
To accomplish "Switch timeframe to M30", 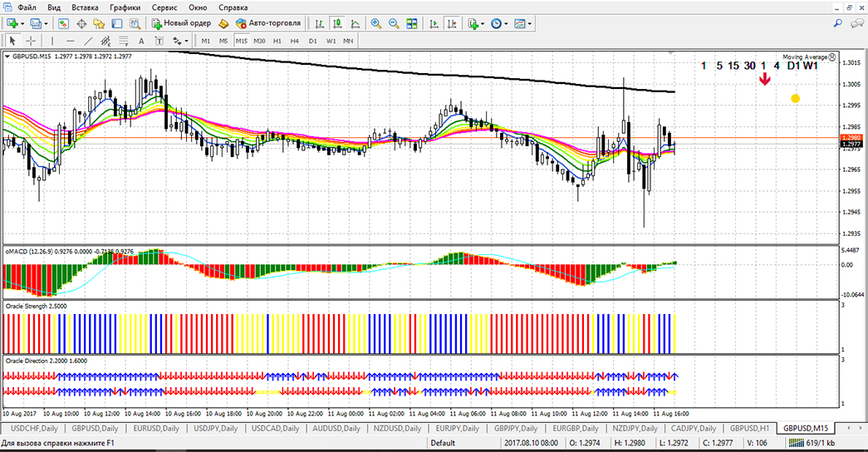I will click(259, 41).
